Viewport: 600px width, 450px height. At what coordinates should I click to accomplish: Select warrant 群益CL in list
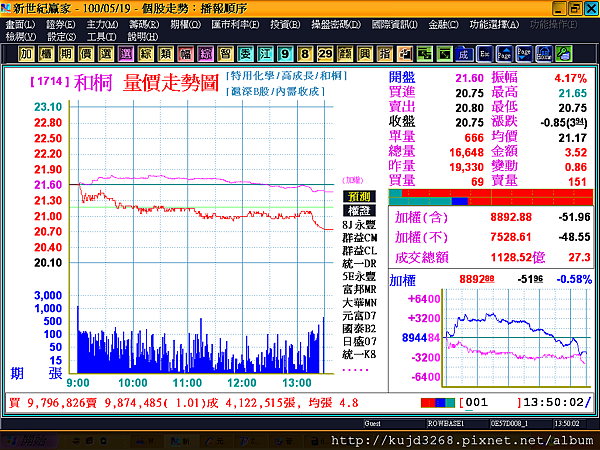pos(359,251)
